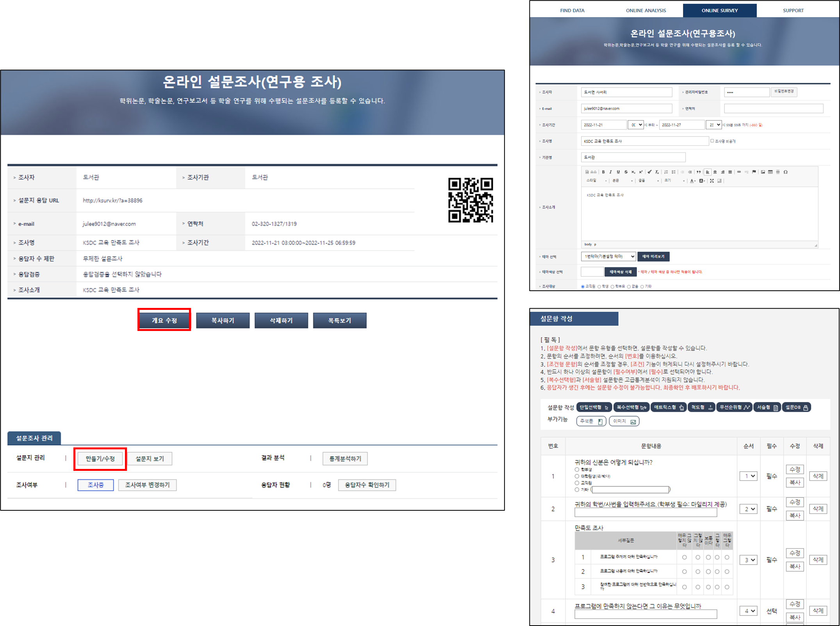Select the 교직원 radio in question 1
840x626 pixels.
point(577,483)
